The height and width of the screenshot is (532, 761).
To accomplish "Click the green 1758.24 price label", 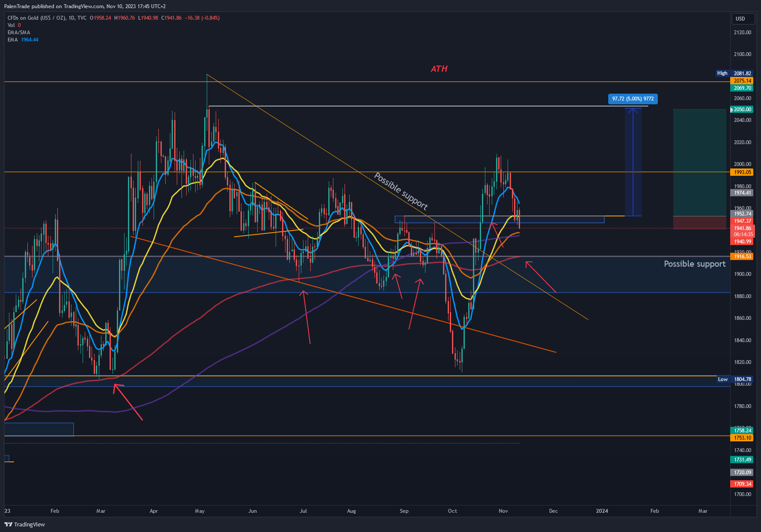I will pos(742,430).
